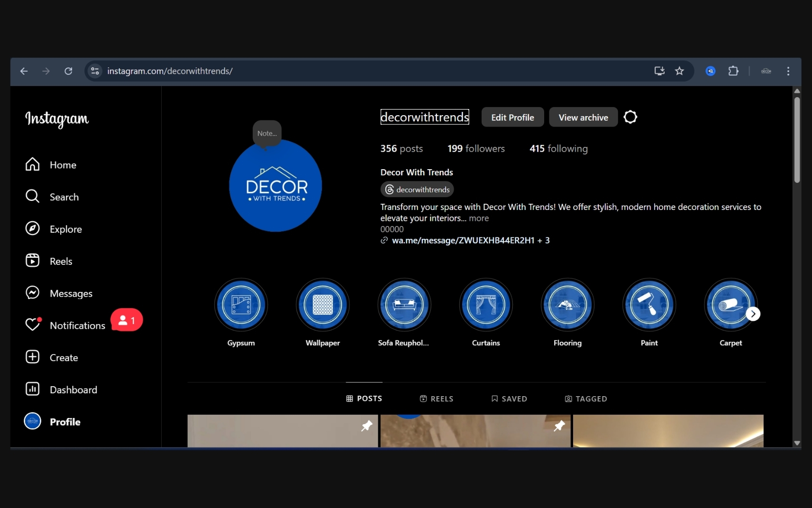This screenshot has height=508, width=812.
Task: Open the first pinned post thumbnail
Action: coord(283,431)
